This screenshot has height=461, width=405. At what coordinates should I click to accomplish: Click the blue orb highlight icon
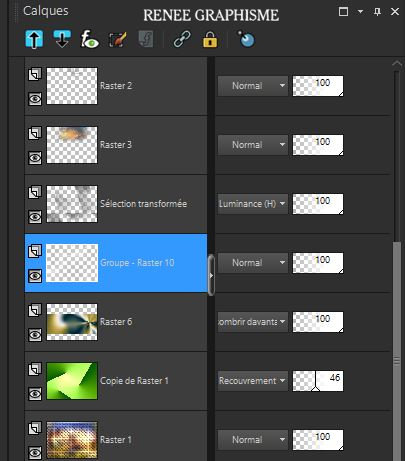pyautogui.click(x=246, y=39)
